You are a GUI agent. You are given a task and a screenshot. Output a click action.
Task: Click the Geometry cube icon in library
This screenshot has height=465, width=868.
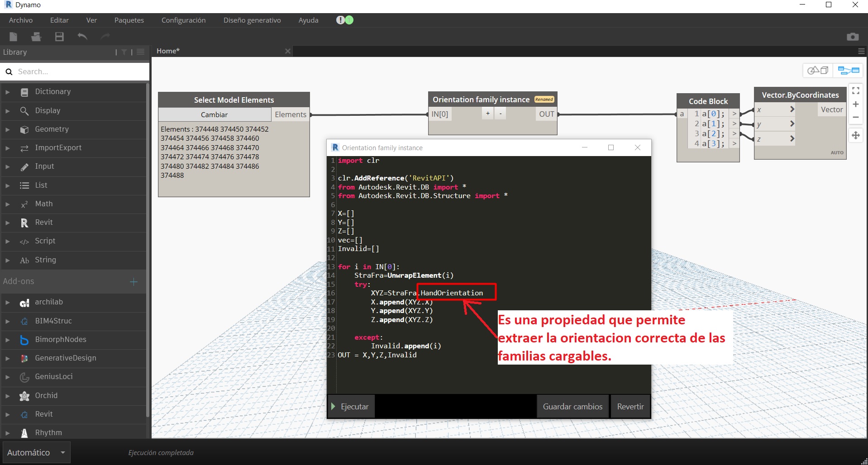coord(24,129)
